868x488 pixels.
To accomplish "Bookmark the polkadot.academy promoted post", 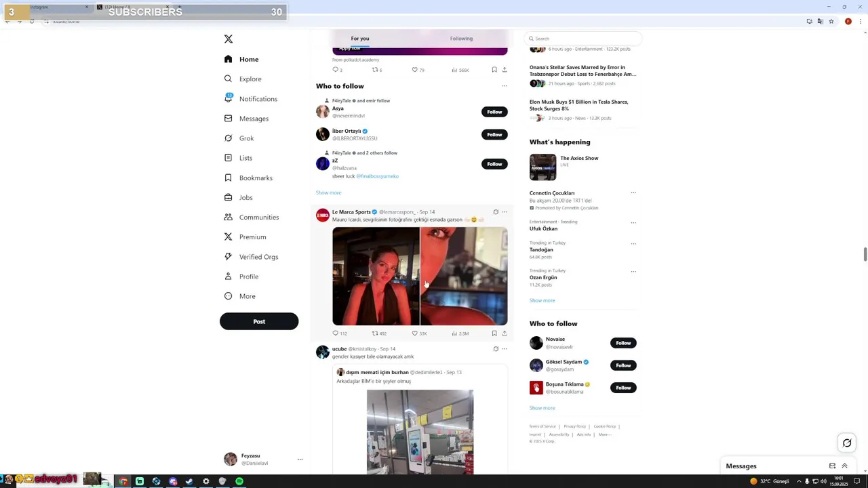I will [494, 70].
